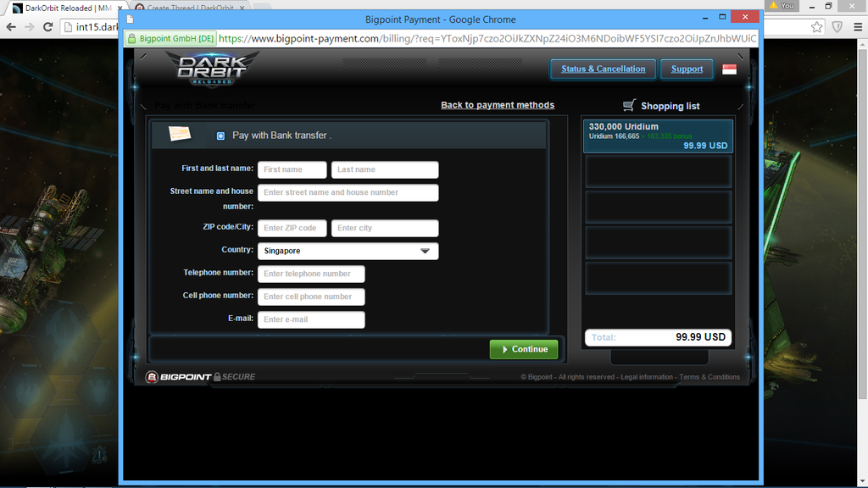Reload the background browser page

point(48,27)
